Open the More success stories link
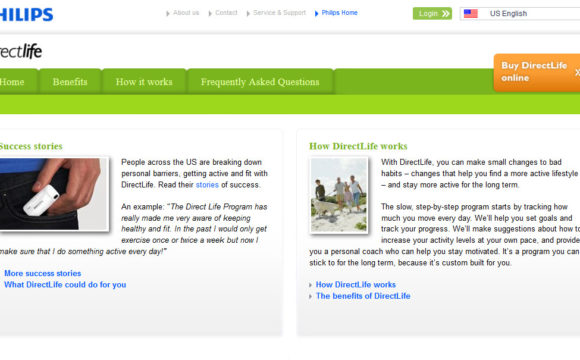The height and width of the screenshot is (360, 580). coord(43,273)
